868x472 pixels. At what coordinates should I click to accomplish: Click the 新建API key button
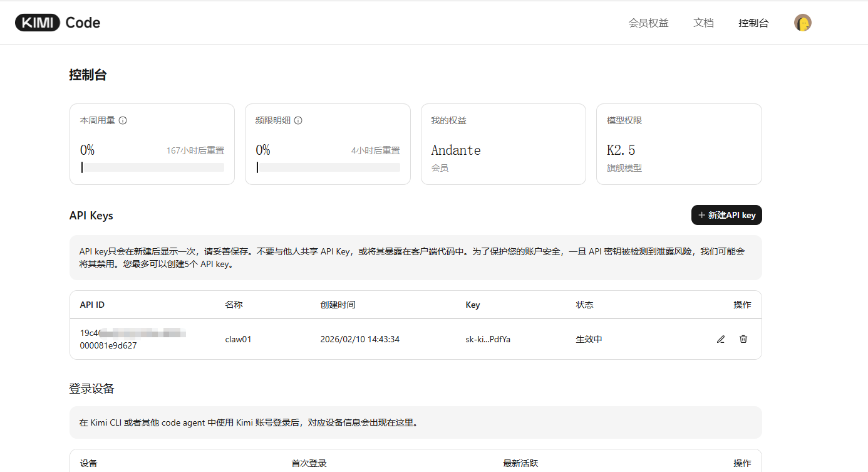(726, 215)
